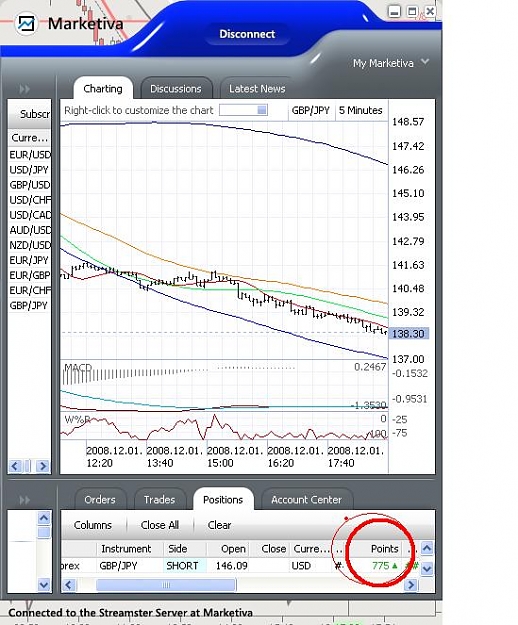Click the positions table scroll-left arrow
The width and height of the screenshot is (518, 625).
pos(69,585)
